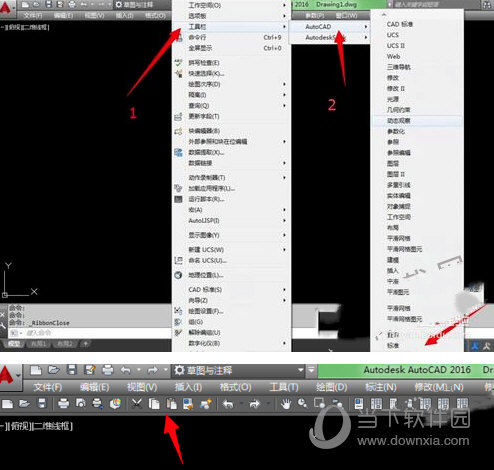Open 绘图(D) menu in lower window
The image size is (494, 470).
click(x=331, y=387)
